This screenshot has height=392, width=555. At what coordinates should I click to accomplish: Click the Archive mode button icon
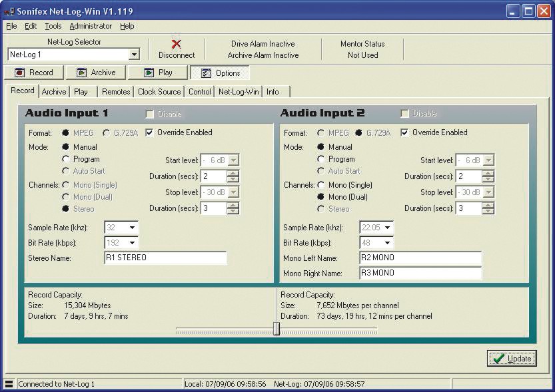coord(81,73)
